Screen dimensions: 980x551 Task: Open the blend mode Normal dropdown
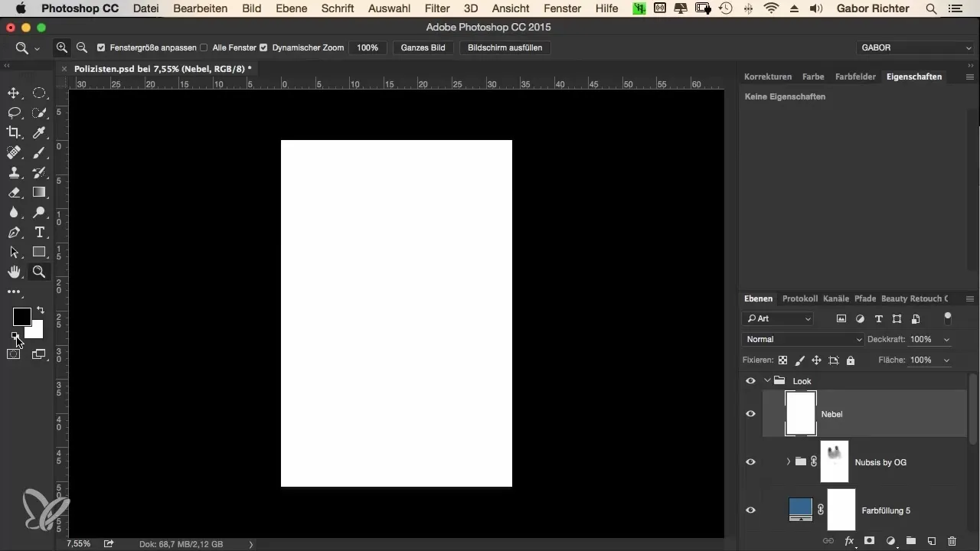tap(803, 339)
